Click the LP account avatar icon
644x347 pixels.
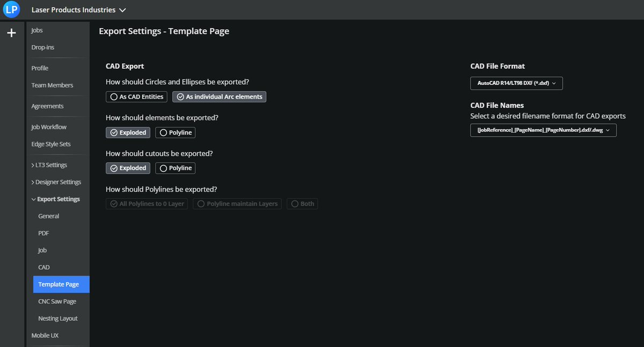(x=11, y=10)
